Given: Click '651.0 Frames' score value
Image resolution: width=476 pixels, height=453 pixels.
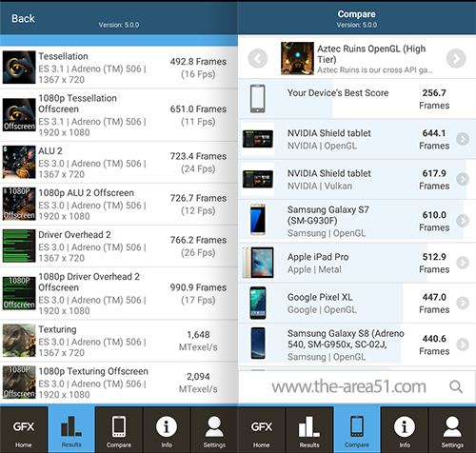Looking at the screenshot, I should [x=198, y=109].
